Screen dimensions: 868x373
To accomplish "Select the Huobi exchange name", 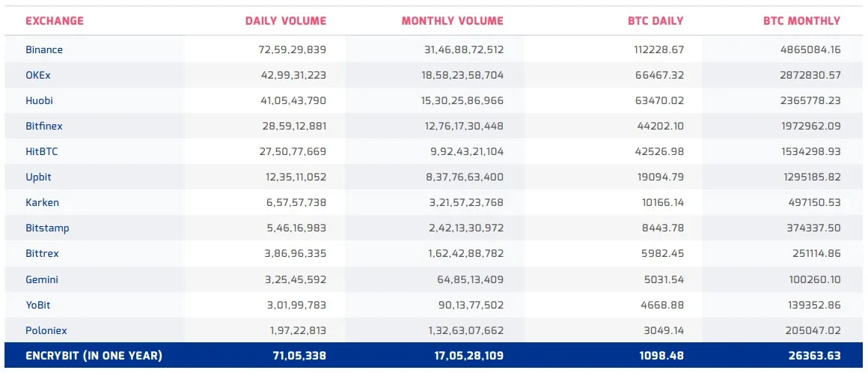I will point(40,100).
